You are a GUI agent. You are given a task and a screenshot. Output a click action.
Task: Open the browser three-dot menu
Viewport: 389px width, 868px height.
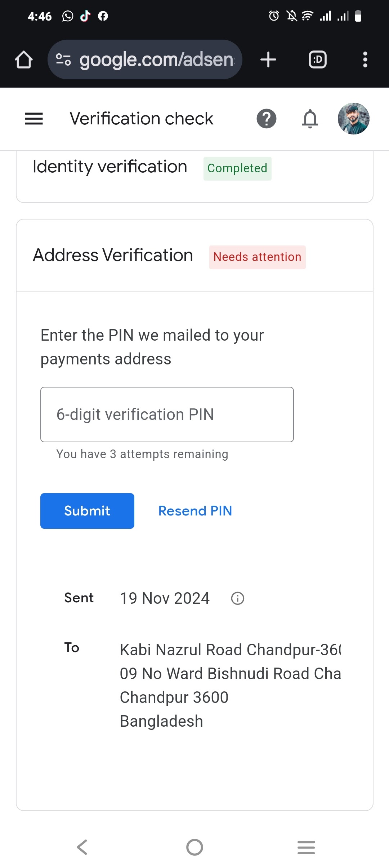(x=365, y=59)
